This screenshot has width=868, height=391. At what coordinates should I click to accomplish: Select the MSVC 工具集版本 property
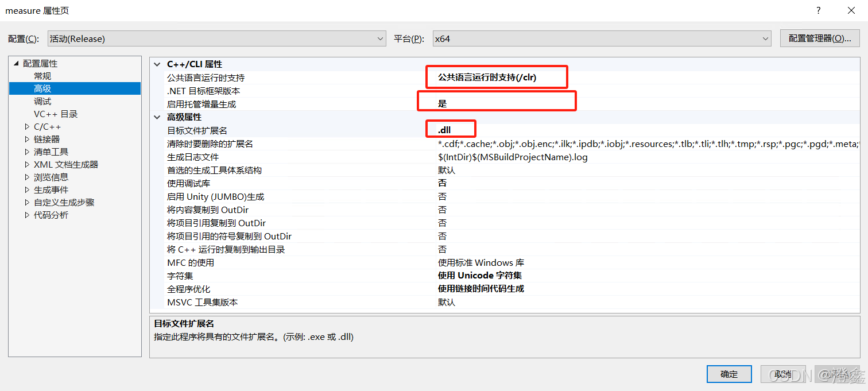pyautogui.click(x=202, y=302)
